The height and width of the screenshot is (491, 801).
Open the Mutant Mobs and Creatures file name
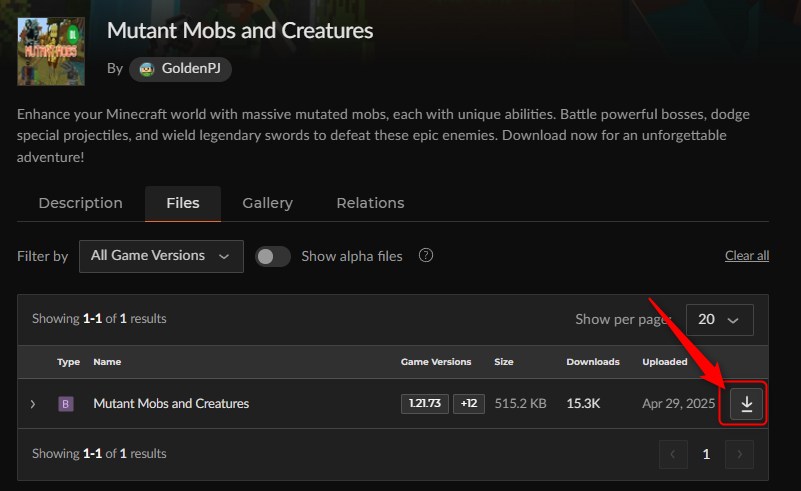(x=171, y=404)
